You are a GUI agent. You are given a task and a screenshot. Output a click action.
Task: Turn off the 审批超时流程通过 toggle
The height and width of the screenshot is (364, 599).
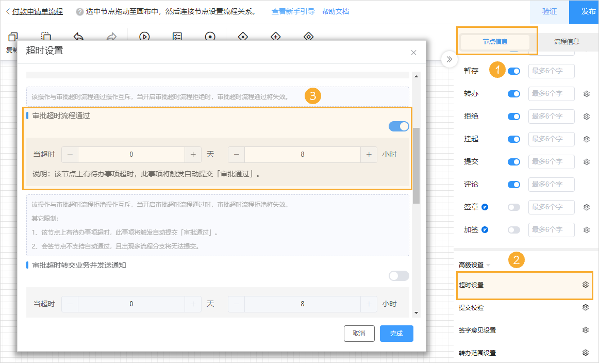[x=398, y=126]
